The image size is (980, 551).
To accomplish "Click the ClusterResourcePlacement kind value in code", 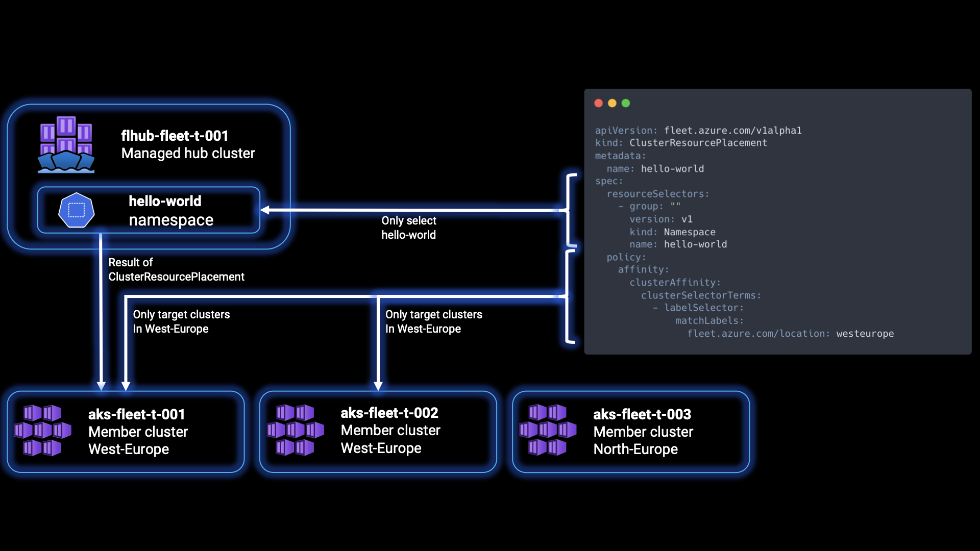I will pyautogui.click(x=698, y=143).
